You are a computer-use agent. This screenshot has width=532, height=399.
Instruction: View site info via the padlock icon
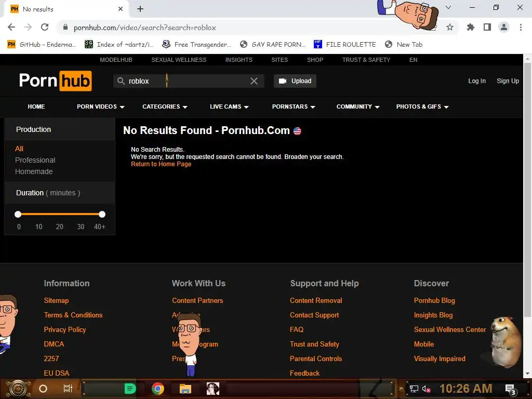click(65, 27)
